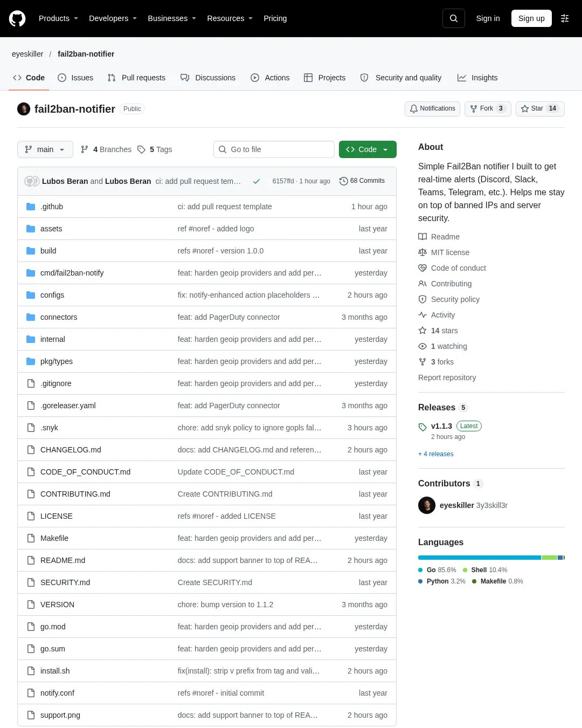
Task: Click commit hash 6157ffd
Action: [283, 181]
